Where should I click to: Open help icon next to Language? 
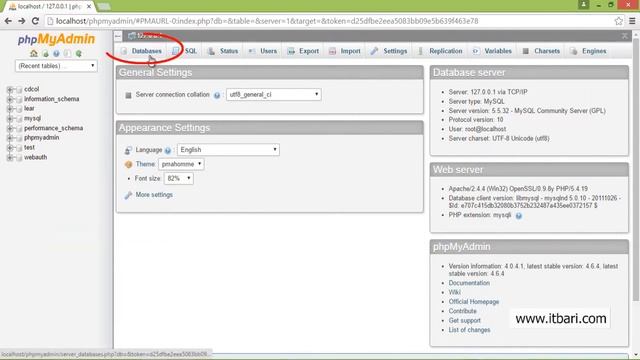(x=167, y=151)
